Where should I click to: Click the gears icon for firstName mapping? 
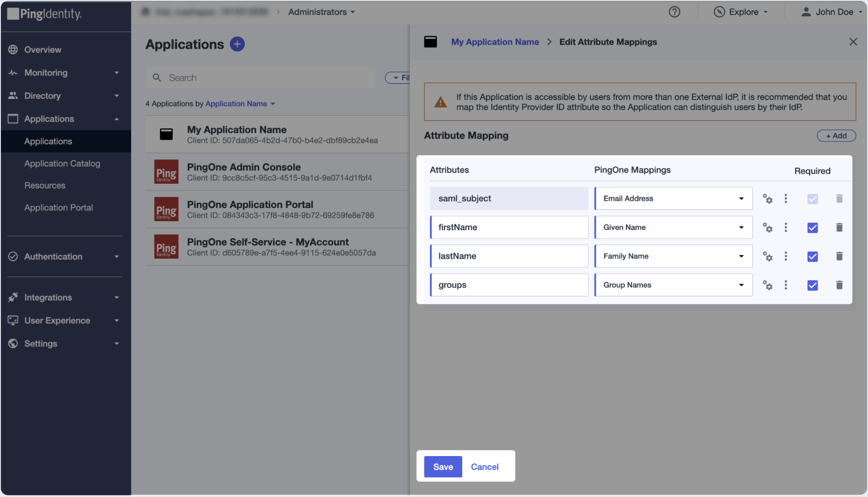[768, 227]
